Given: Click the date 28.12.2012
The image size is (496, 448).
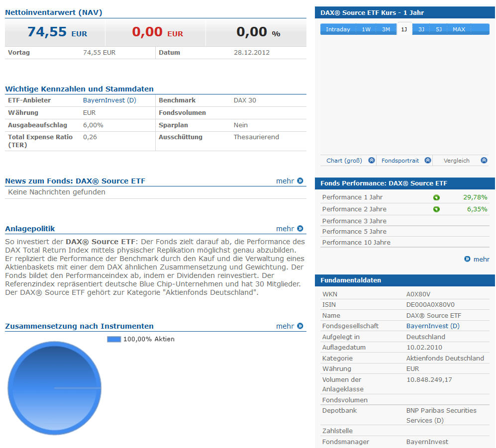Looking at the screenshot, I should click(x=251, y=53).
